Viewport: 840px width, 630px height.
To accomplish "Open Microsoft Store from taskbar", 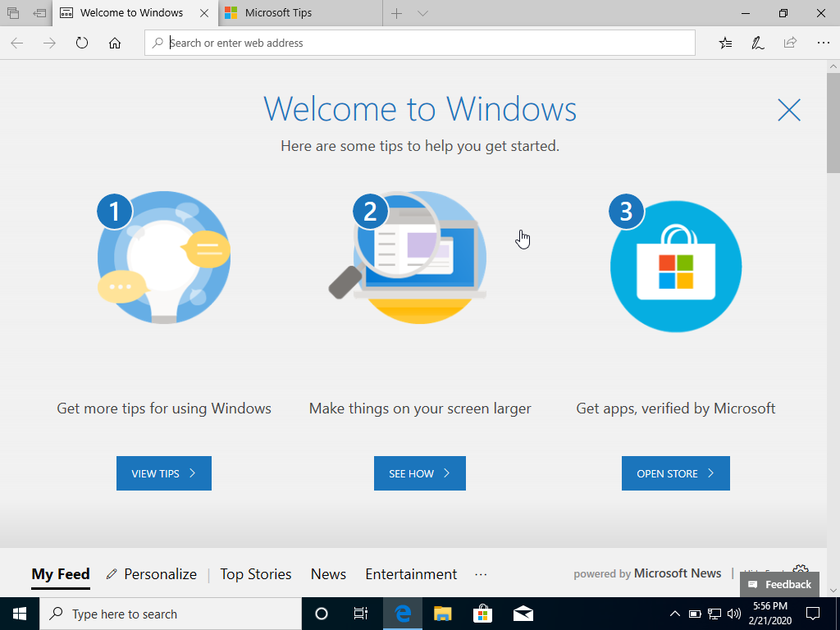I will [482, 614].
